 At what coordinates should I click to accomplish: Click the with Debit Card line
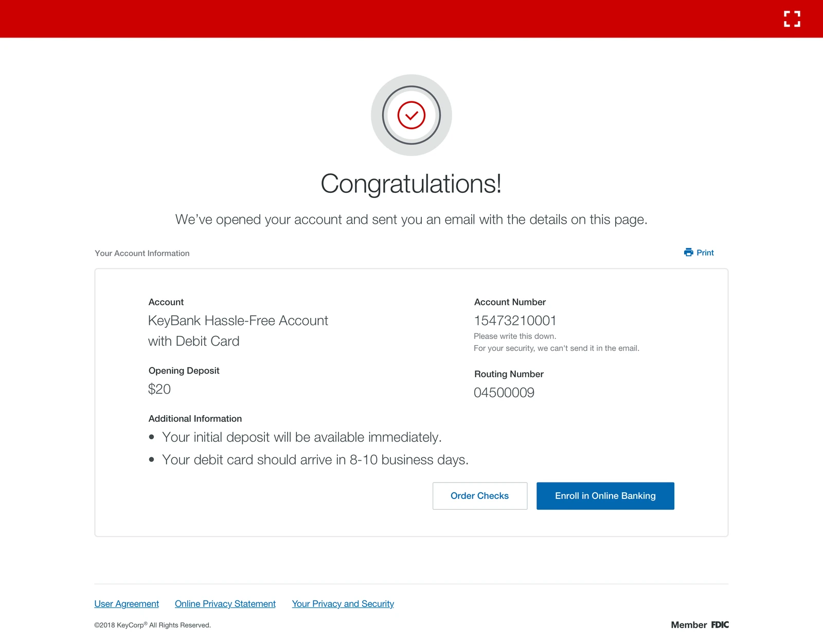tap(194, 341)
